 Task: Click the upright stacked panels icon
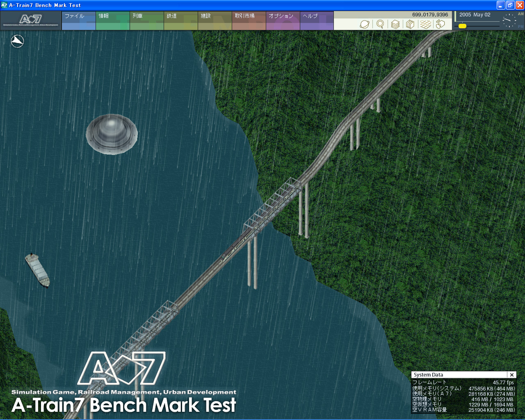tap(410, 24)
